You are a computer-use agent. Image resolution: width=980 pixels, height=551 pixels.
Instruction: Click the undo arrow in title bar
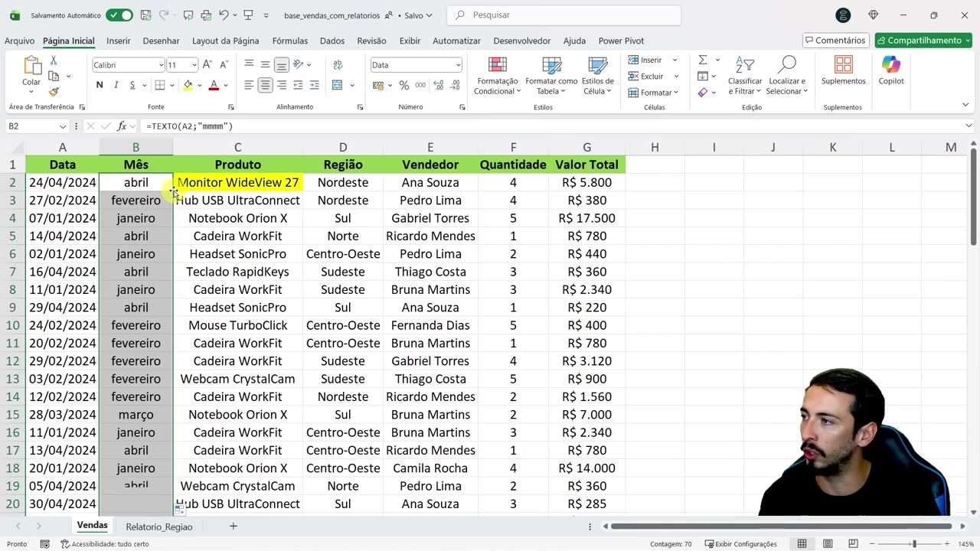224,15
